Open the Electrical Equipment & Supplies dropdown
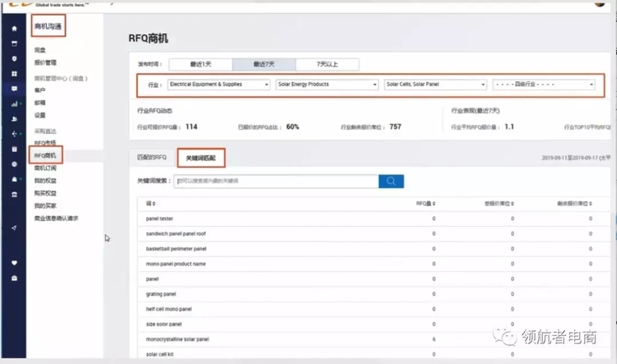This screenshot has height=364, width=617. (x=219, y=84)
